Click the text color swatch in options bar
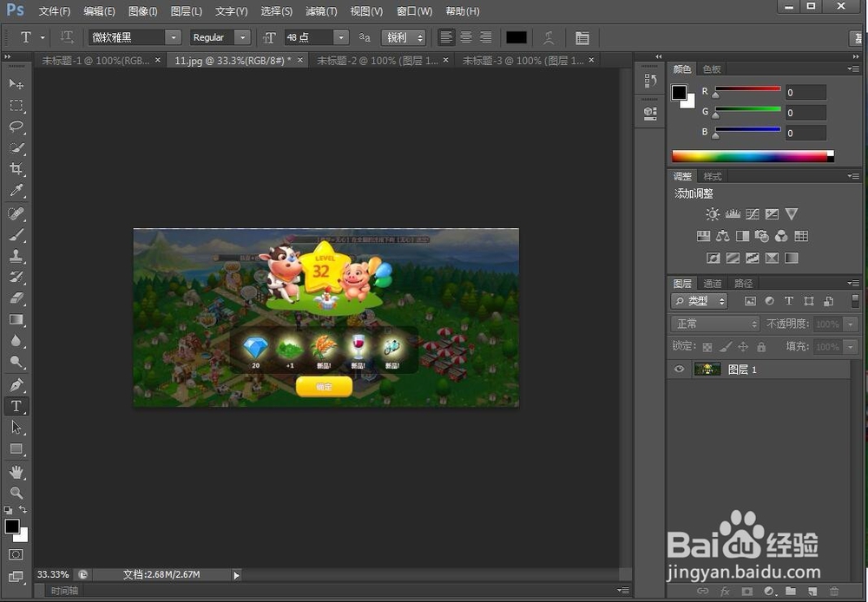 [516, 37]
